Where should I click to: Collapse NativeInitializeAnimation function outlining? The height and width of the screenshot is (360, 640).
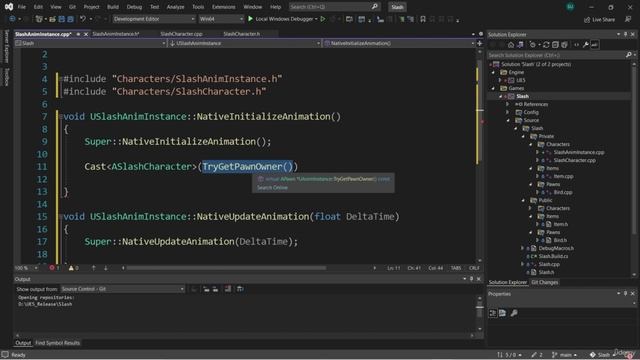60,117
